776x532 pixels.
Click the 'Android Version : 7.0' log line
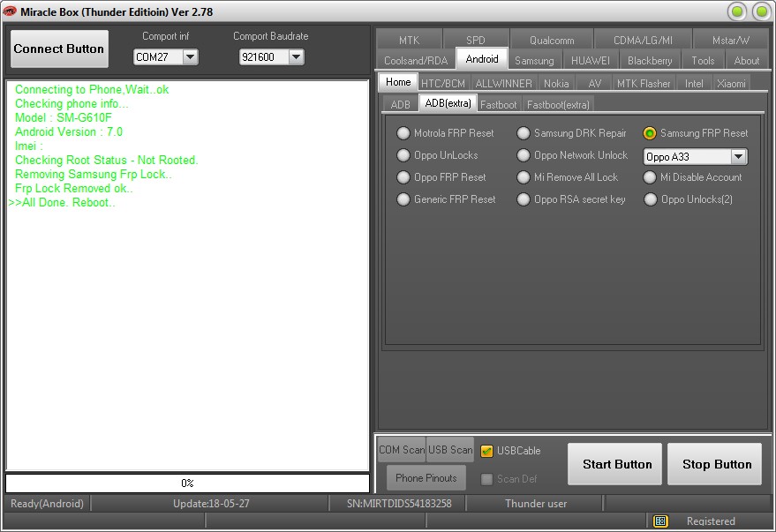click(x=69, y=132)
